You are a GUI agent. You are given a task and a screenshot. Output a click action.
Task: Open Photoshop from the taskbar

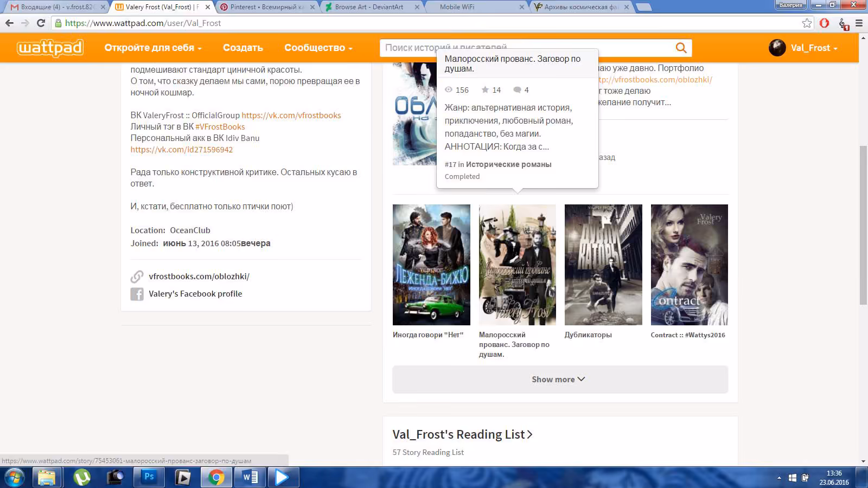coord(149,478)
